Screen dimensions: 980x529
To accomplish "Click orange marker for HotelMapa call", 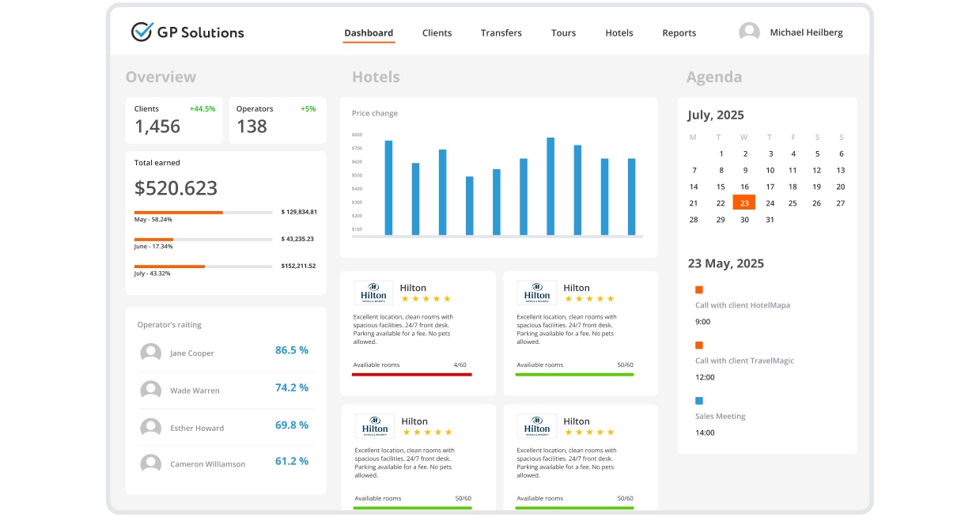I will (699, 290).
